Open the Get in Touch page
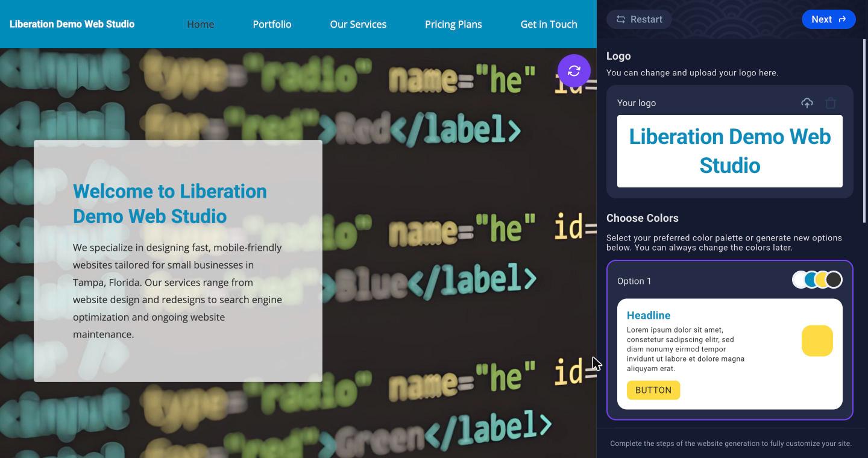Viewport: 868px width, 458px height. 549,24
